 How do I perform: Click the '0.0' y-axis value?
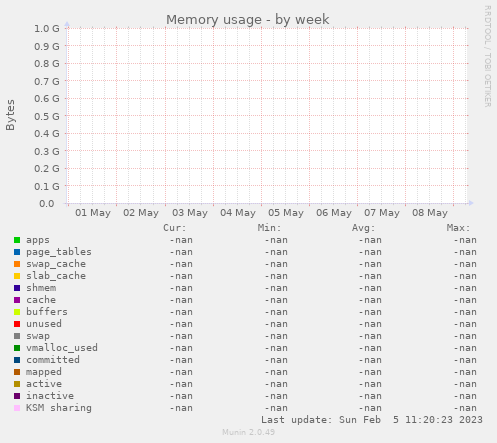point(47,204)
